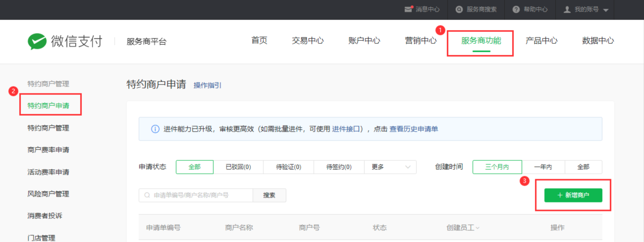Open the indented 特约商户管理 item under 特约商户申请
Viewport: 644px width, 242px height.
tap(48, 128)
